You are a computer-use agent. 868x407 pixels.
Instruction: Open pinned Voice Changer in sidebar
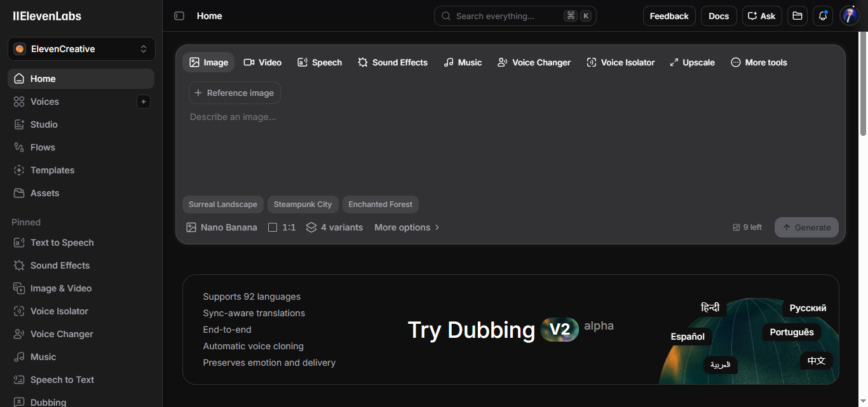coord(81,334)
